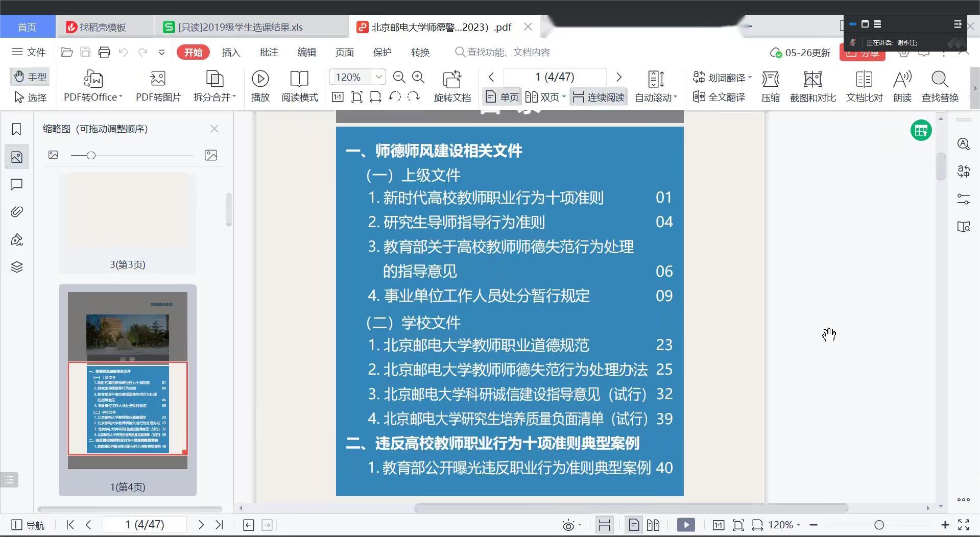
Task: Enter fullscreen from status bar
Action: [x=964, y=525]
